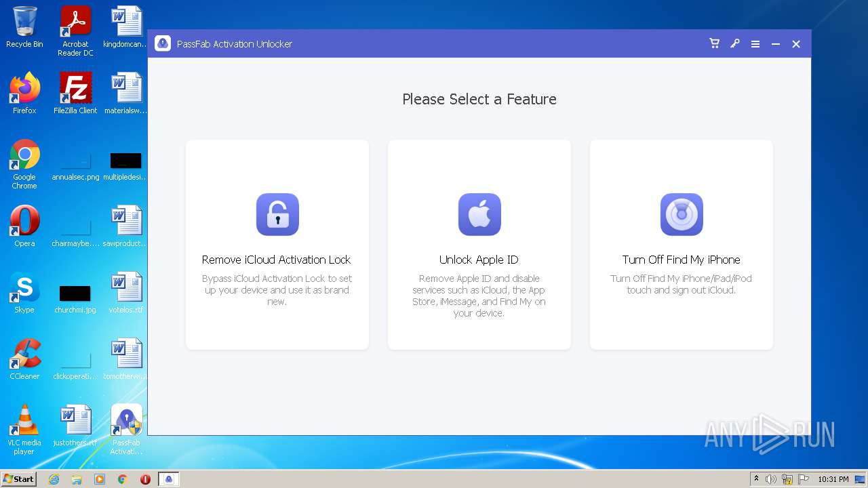
Task: Select Acrobat Reader DC desktop shortcut
Action: 75,31
